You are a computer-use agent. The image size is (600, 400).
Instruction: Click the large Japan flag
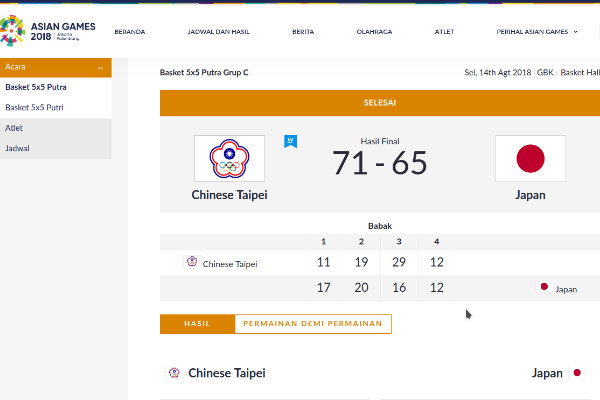pyautogui.click(x=530, y=158)
